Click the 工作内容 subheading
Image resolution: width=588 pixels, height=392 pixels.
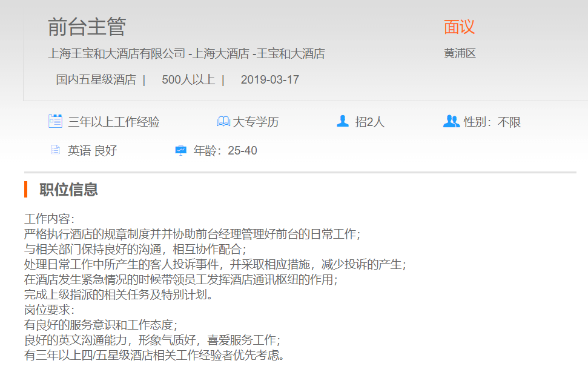click(x=48, y=219)
